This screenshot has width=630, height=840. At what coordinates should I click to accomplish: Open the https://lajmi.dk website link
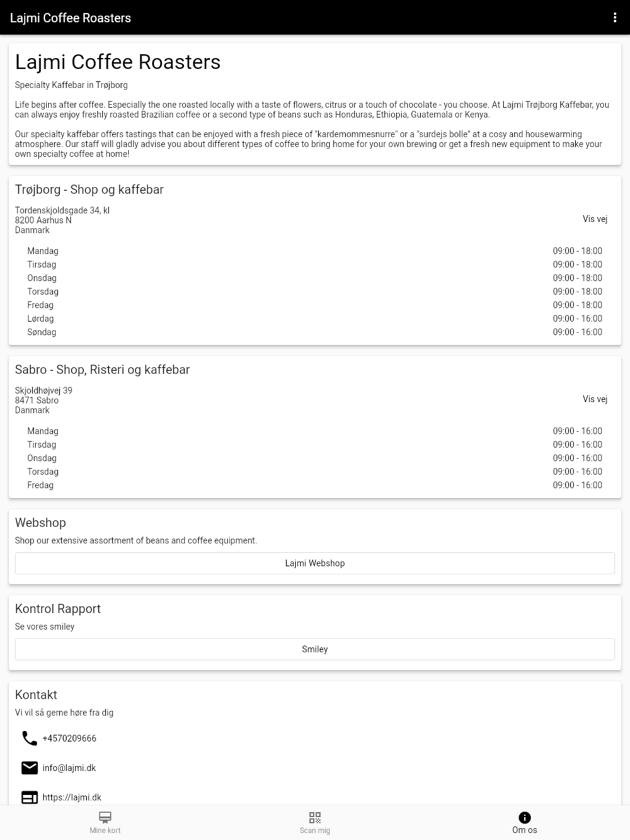point(72,797)
